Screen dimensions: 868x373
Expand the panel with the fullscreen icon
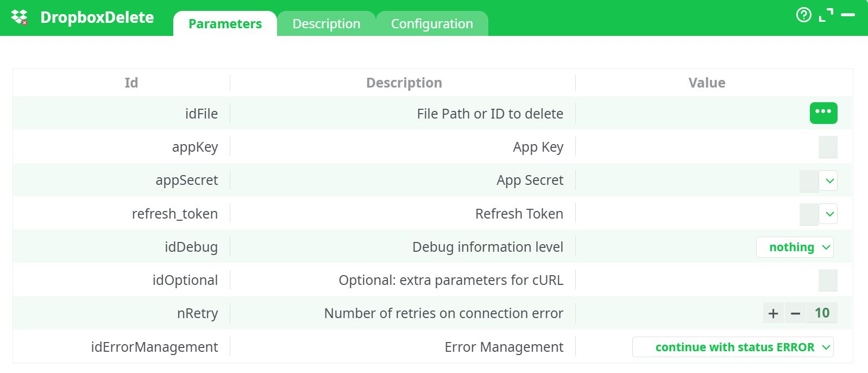826,15
